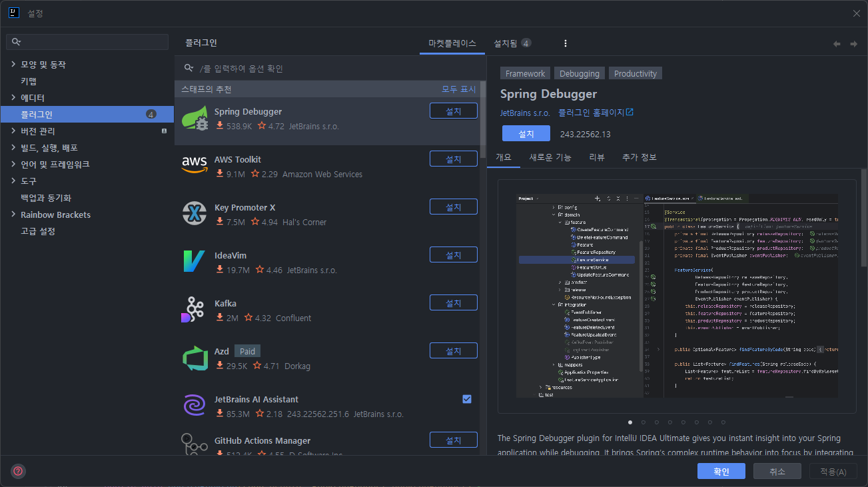Disable the JetBrains AI Assistant checkbox
This screenshot has height=487, width=868.
(467, 399)
